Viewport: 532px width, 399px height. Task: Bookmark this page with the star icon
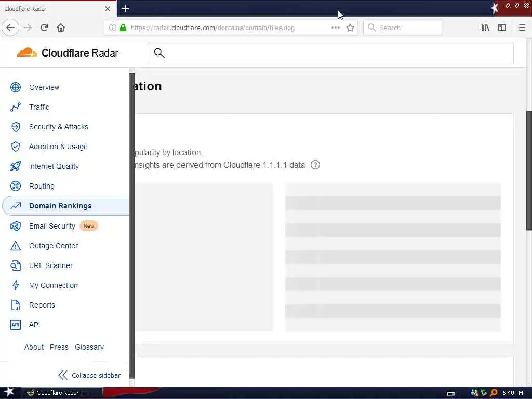point(350,28)
